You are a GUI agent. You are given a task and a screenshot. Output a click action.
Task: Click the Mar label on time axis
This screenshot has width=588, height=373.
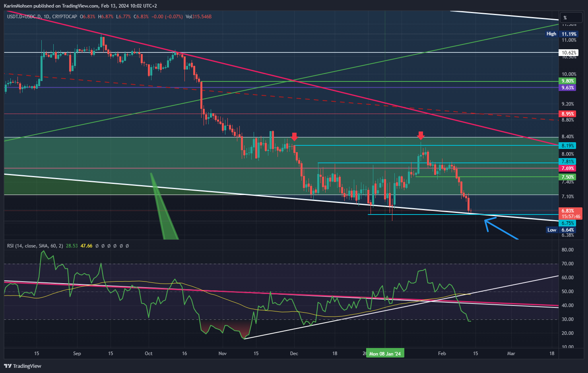coord(511,354)
